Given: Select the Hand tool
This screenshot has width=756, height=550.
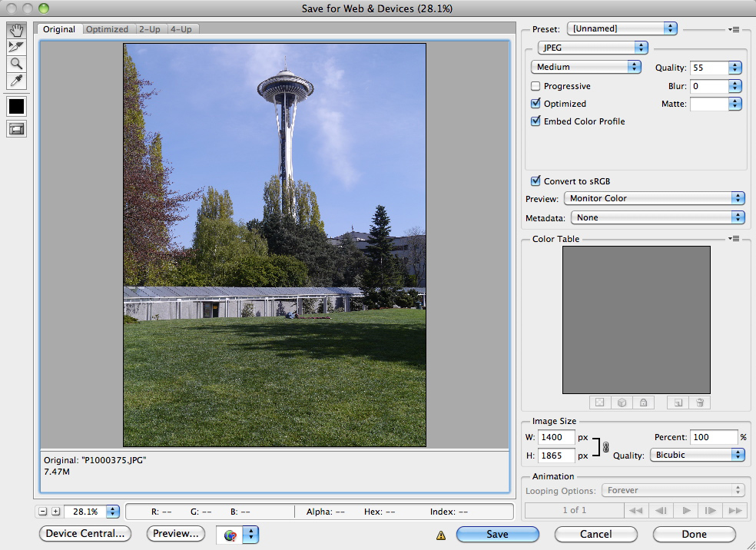Looking at the screenshot, I should (16, 30).
